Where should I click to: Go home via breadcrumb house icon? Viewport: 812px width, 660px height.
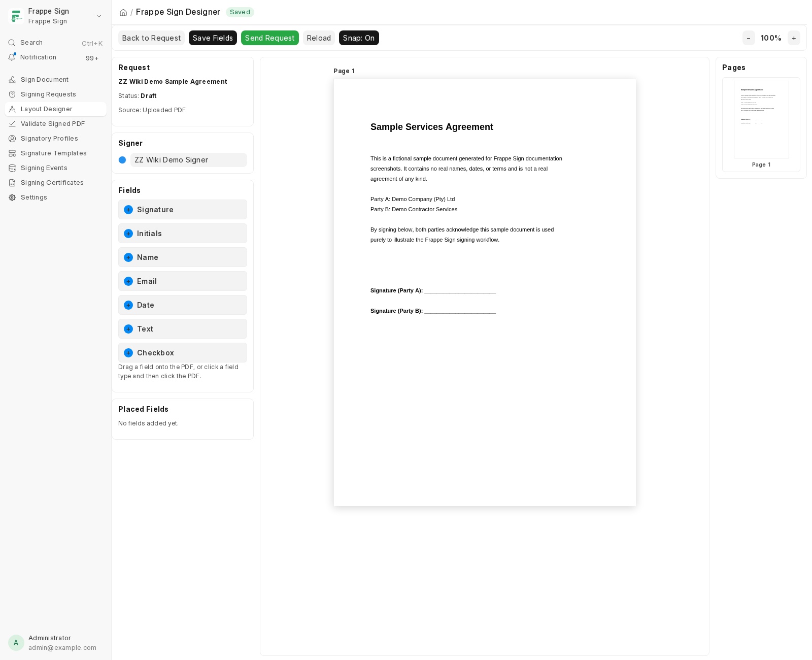click(123, 13)
